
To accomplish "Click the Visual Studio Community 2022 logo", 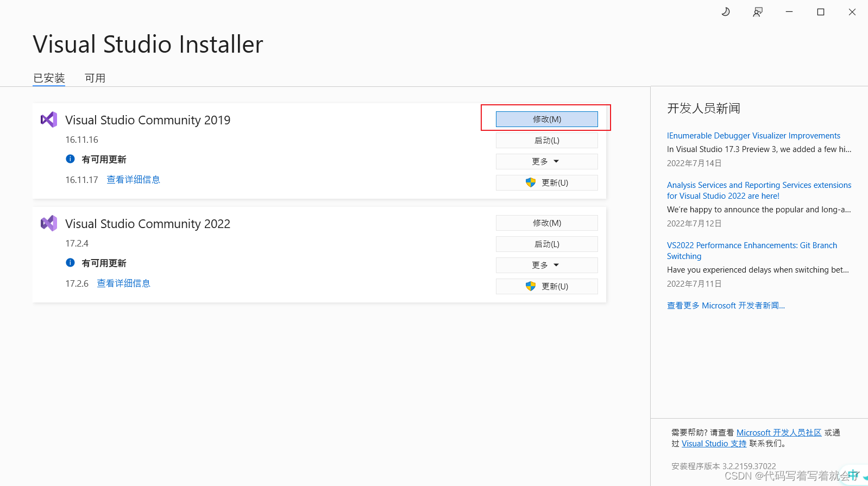I will coord(49,223).
